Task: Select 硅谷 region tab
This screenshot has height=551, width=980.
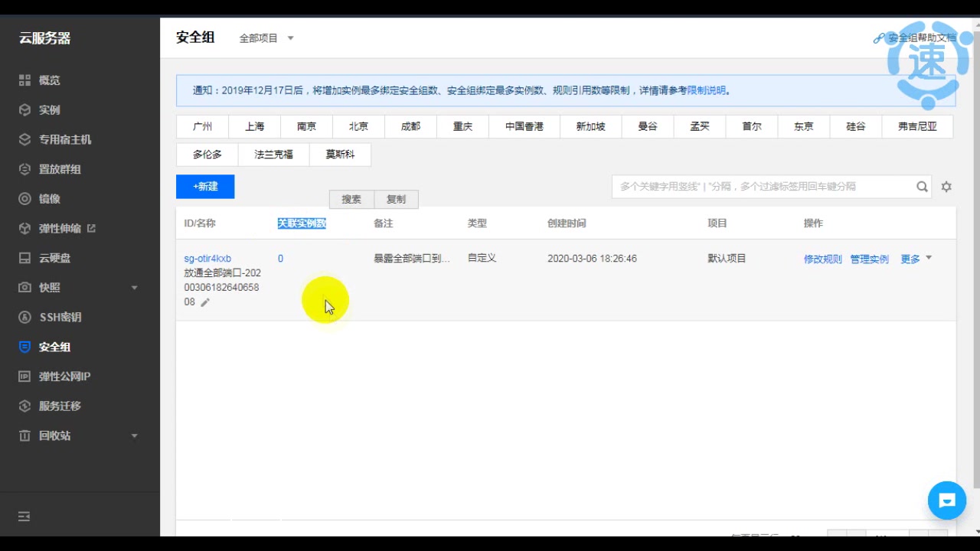Action: 856,127
